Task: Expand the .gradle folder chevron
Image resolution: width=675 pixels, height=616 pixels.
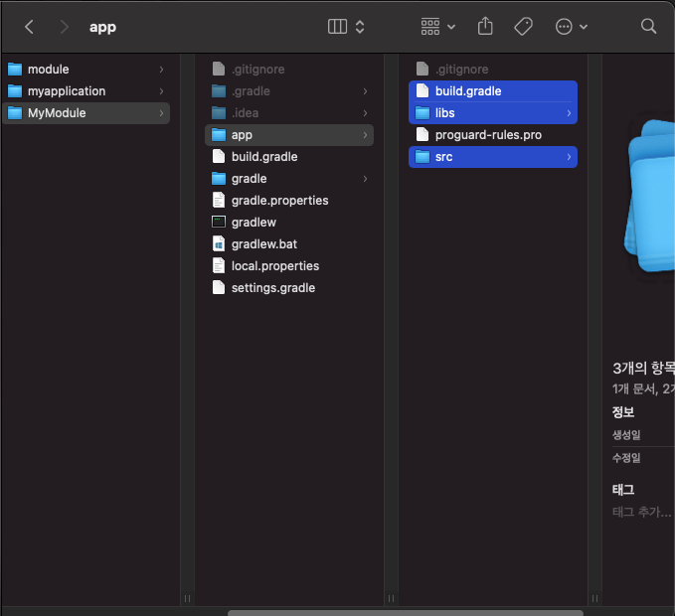Action: (x=365, y=91)
